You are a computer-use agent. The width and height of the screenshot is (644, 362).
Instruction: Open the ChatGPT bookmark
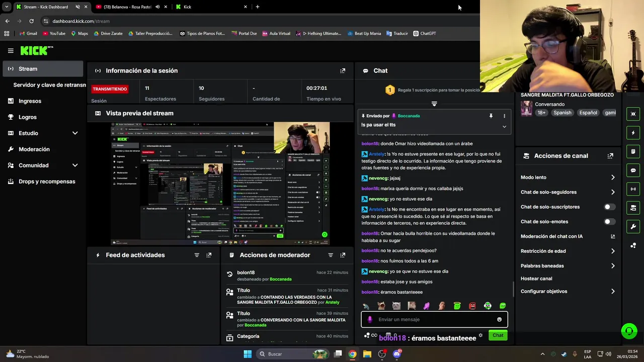tap(425, 34)
